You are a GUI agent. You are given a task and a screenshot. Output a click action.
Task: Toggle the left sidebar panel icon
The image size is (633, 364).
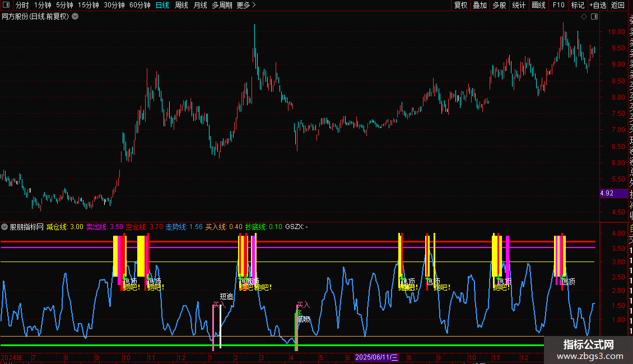tap(6, 5)
